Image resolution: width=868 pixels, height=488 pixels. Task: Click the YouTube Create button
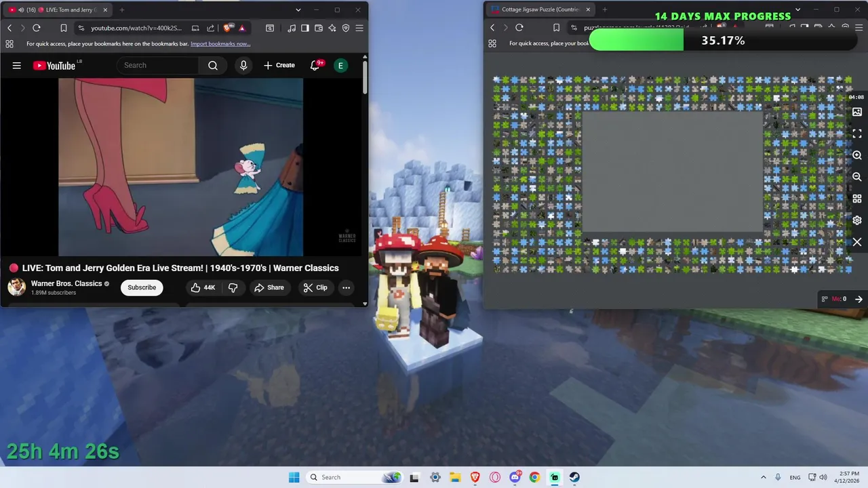click(x=279, y=65)
